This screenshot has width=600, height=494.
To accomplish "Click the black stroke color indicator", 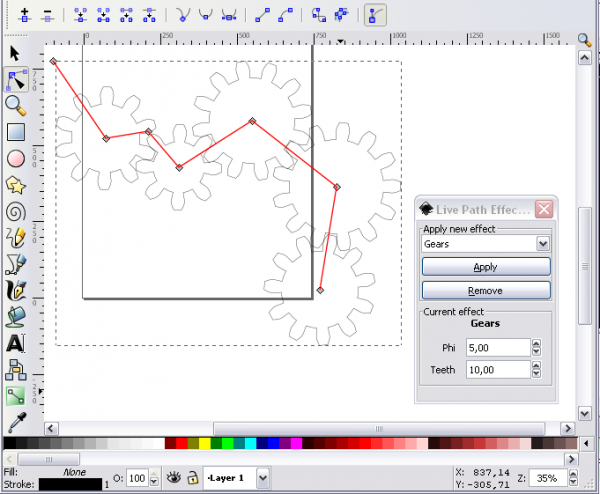I will pyautogui.click(x=70, y=484).
